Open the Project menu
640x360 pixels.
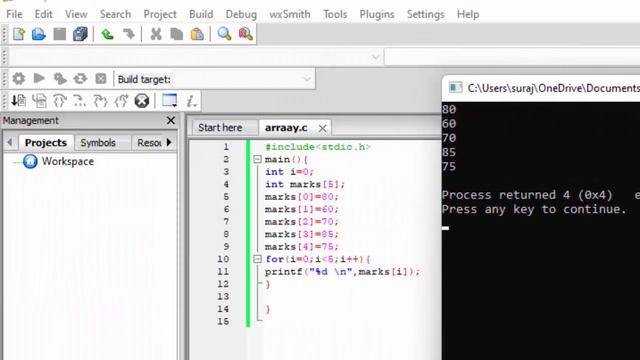pyautogui.click(x=160, y=14)
